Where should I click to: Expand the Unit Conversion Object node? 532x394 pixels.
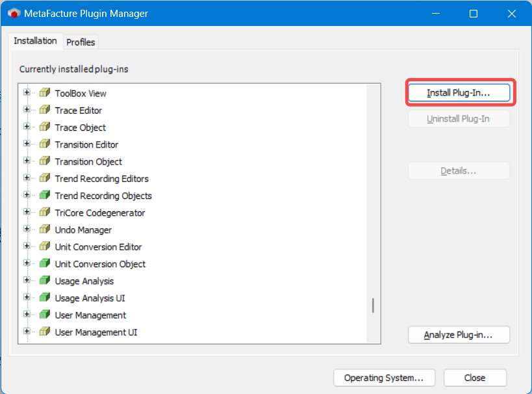coord(27,263)
